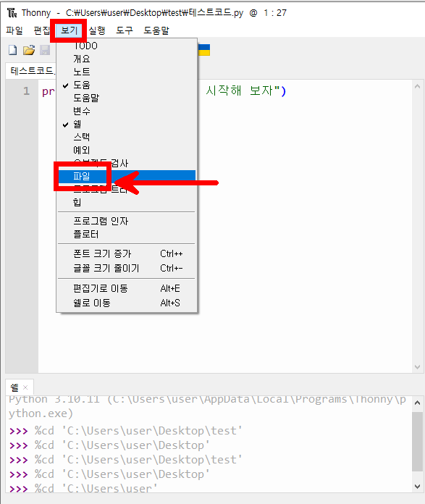Toggle the TODO view
425x504 pixels.
127,46
